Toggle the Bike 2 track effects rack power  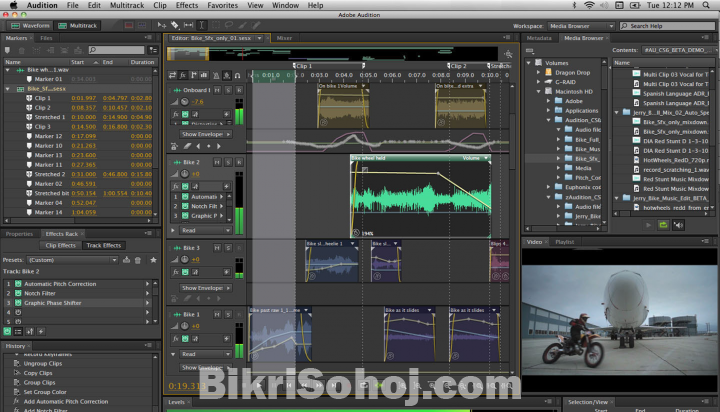click(x=185, y=186)
